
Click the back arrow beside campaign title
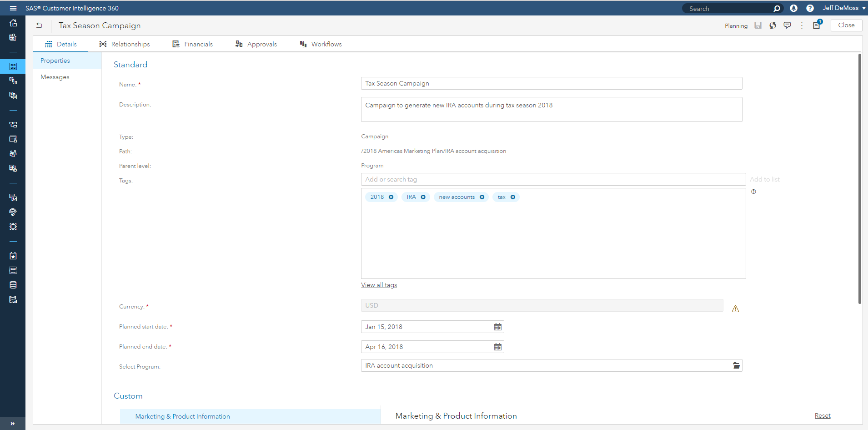coord(39,25)
